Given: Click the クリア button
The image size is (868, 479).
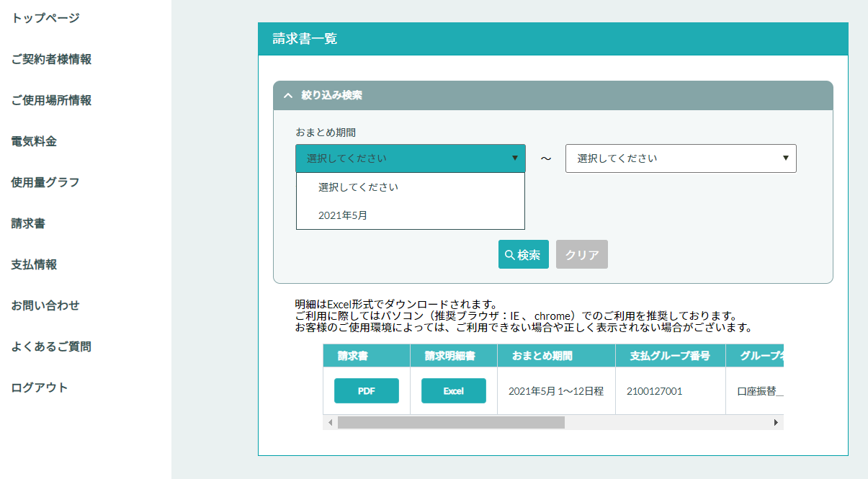Looking at the screenshot, I should pos(581,255).
